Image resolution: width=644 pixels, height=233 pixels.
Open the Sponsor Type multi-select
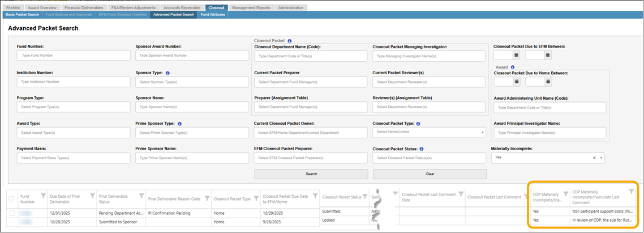192,82
